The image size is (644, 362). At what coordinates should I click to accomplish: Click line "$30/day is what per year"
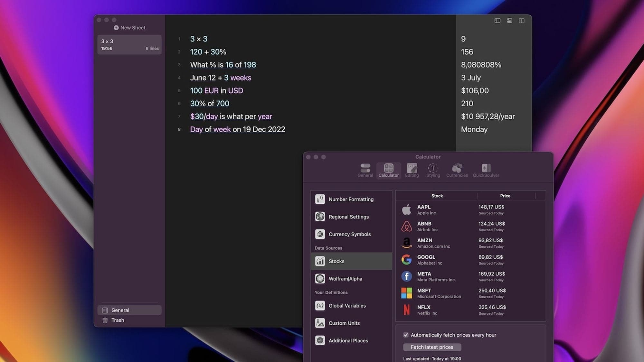point(231,116)
